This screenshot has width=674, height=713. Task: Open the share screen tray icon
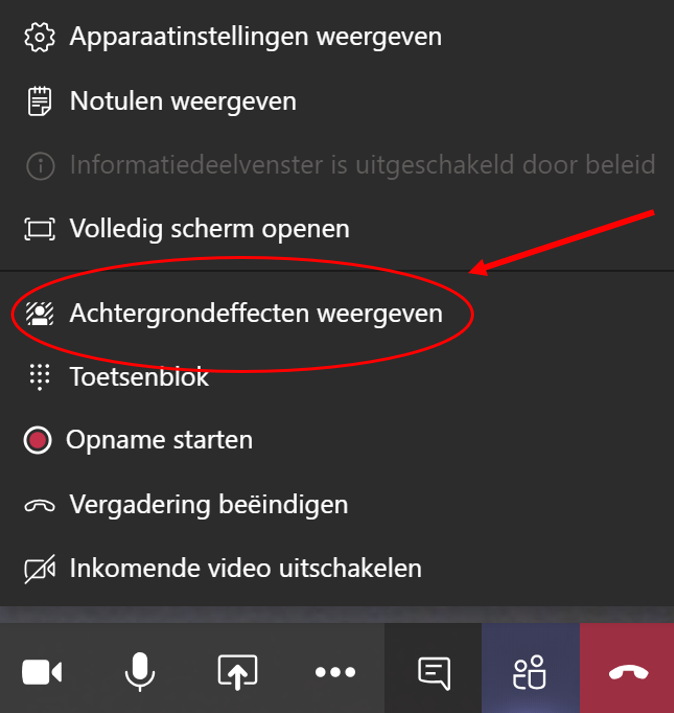[237, 672]
